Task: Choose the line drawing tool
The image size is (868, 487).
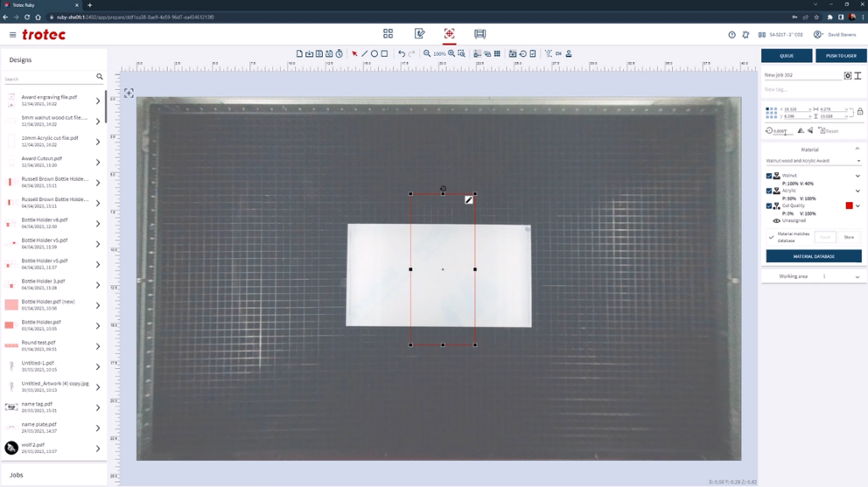Action: tap(364, 53)
